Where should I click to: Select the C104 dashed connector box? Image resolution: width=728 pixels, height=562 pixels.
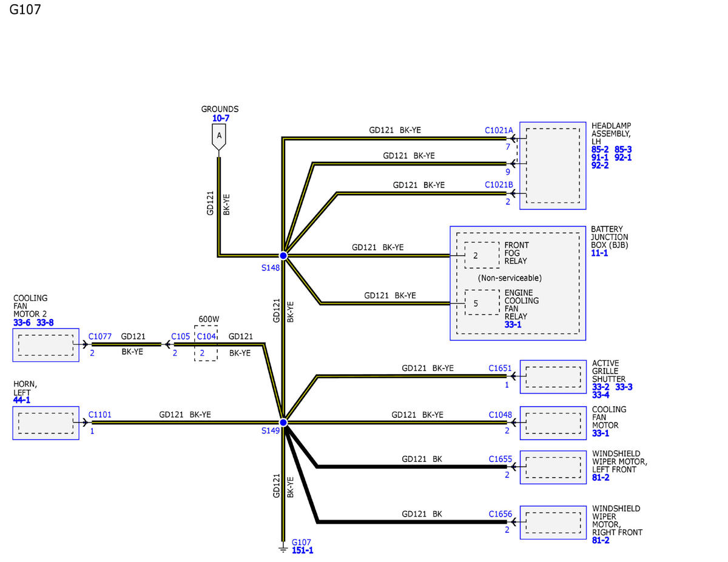(206, 344)
